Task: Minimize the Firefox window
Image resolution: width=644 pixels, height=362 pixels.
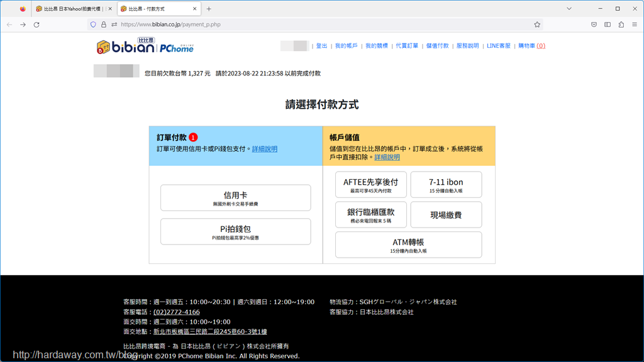Action: coord(600,9)
